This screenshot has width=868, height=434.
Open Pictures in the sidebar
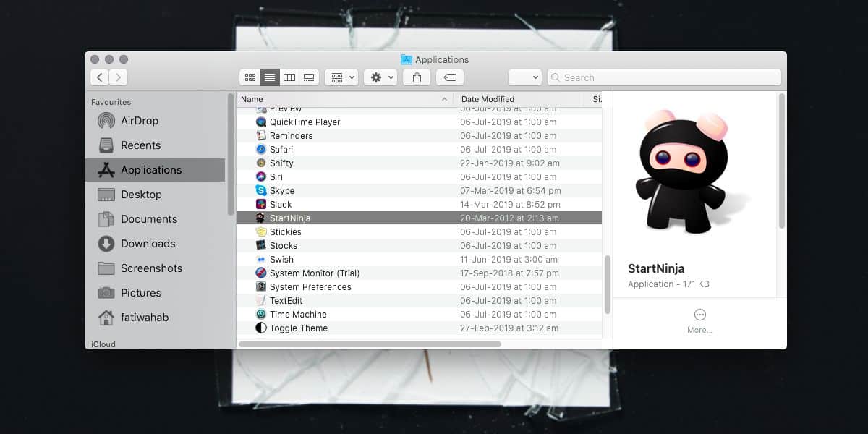tap(155, 293)
